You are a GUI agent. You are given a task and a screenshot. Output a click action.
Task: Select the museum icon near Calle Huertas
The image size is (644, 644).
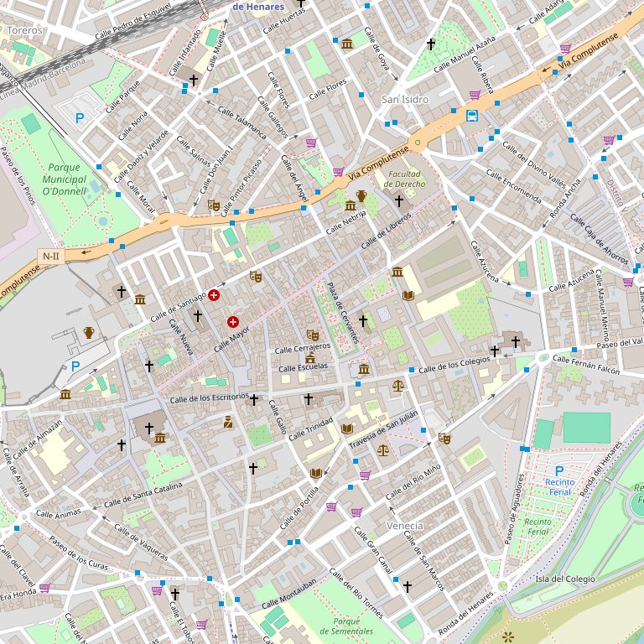click(x=347, y=44)
